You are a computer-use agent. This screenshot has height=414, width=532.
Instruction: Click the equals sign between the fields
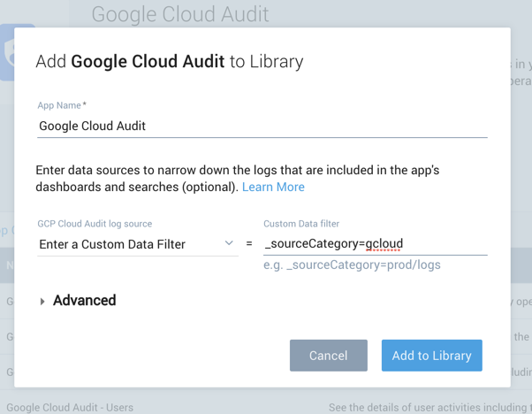click(x=249, y=244)
